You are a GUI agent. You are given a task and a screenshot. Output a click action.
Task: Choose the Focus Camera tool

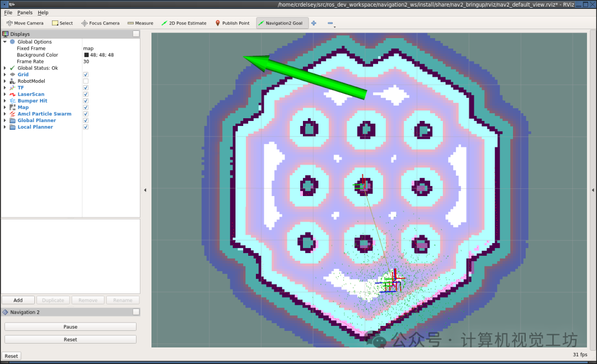[101, 23]
